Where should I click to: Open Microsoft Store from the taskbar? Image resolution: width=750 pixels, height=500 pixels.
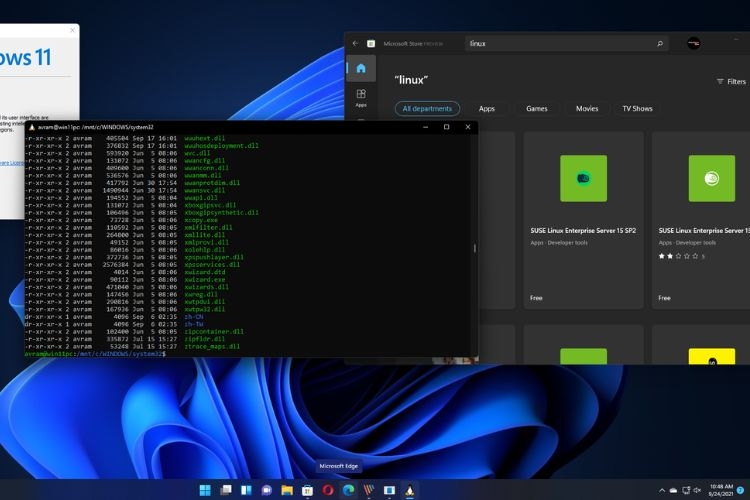pyautogui.click(x=308, y=490)
